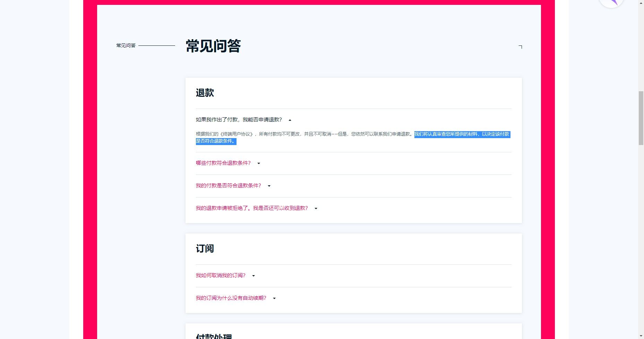Click the 常见问答 label on the left
Image resolution: width=644 pixels, height=339 pixels.
(x=126, y=45)
